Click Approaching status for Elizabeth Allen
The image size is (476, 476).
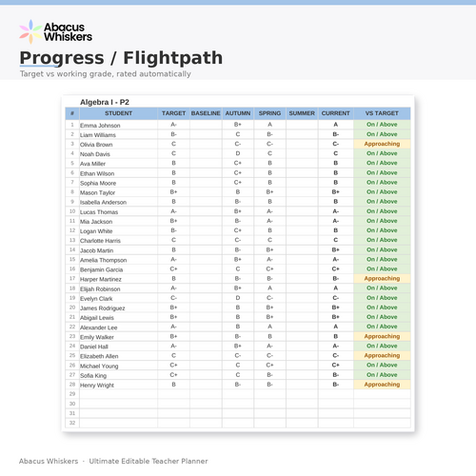tap(382, 355)
